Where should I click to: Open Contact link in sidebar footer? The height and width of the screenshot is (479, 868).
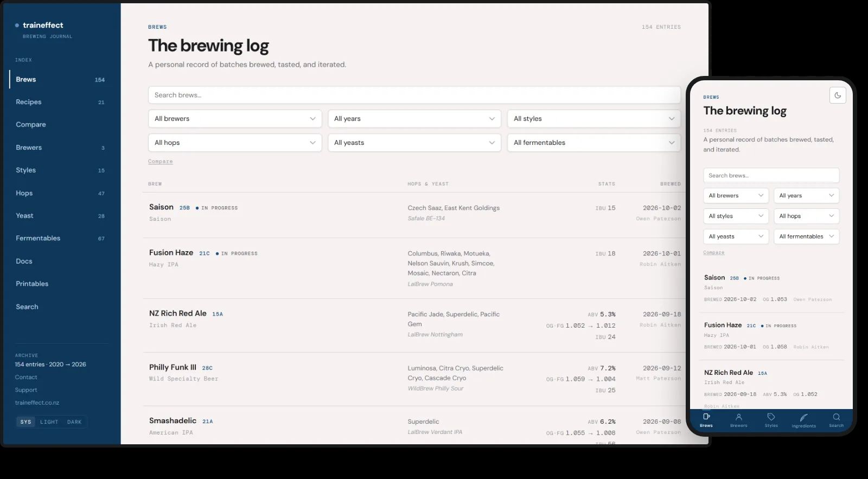26,377
